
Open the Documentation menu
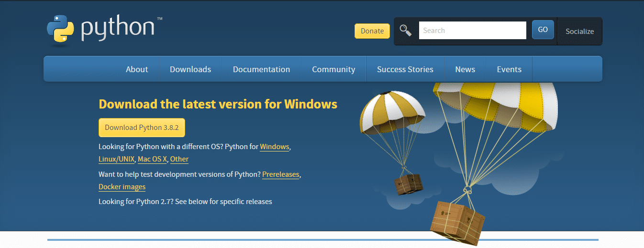tap(261, 69)
